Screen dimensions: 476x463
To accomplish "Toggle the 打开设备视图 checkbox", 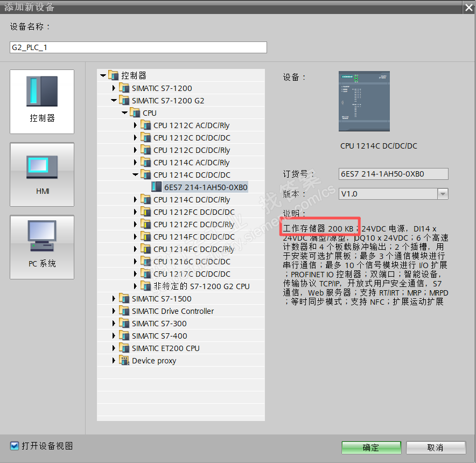I will 14,446.
